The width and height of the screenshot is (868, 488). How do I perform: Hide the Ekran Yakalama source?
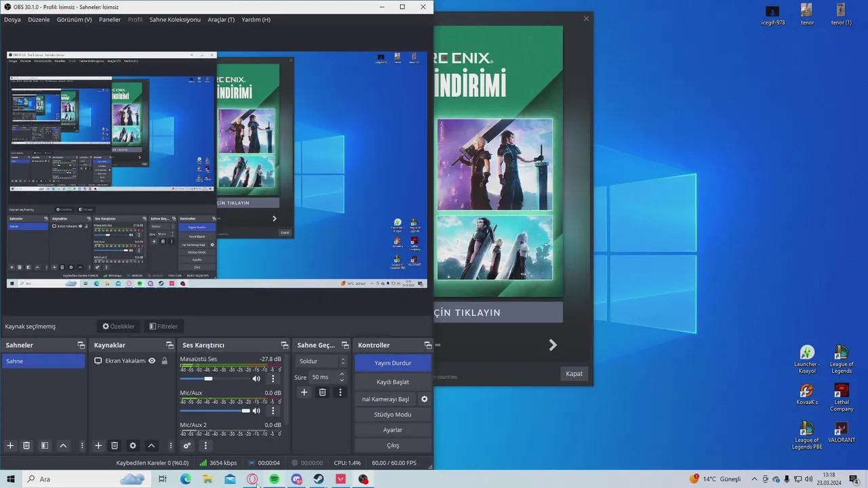click(151, 361)
